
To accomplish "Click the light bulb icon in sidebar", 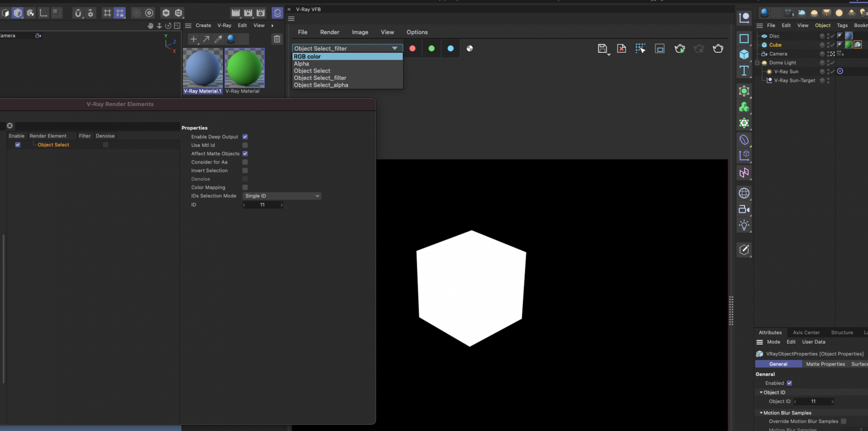I will [x=744, y=225].
